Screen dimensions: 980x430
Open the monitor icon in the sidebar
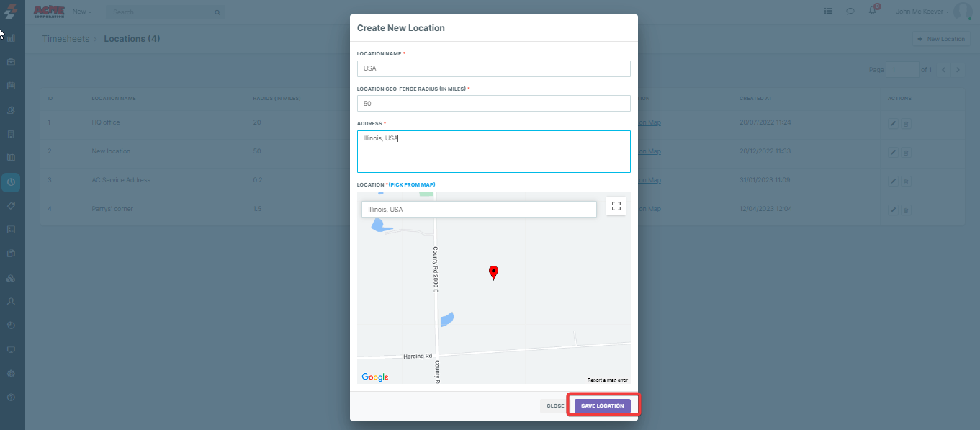click(11, 349)
